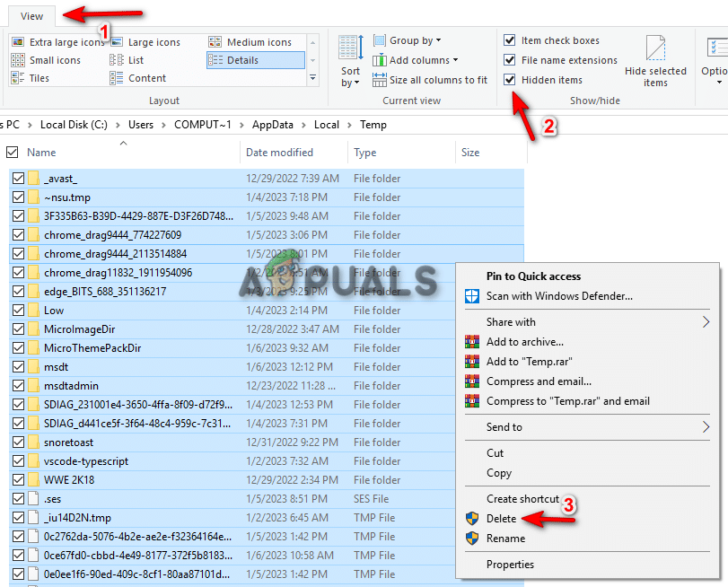Select Delete from context menu
This screenshot has width=728, height=587.
pyautogui.click(x=501, y=518)
